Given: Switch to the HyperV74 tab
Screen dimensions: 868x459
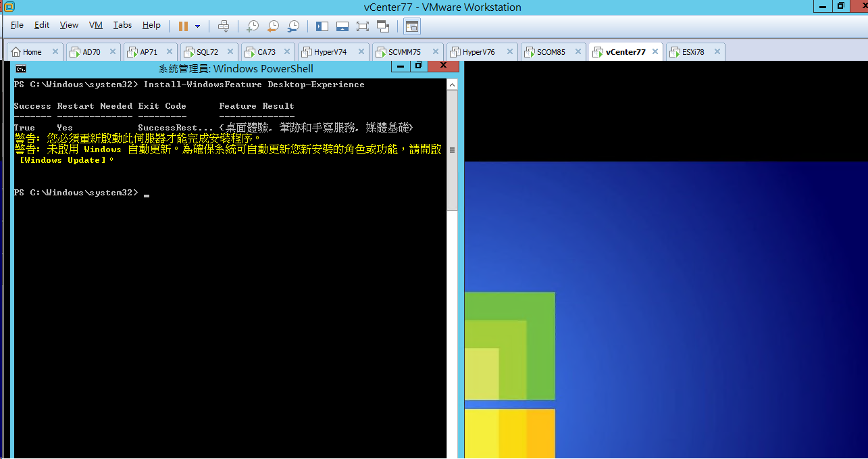Looking at the screenshot, I should pyautogui.click(x=333, y=52).
